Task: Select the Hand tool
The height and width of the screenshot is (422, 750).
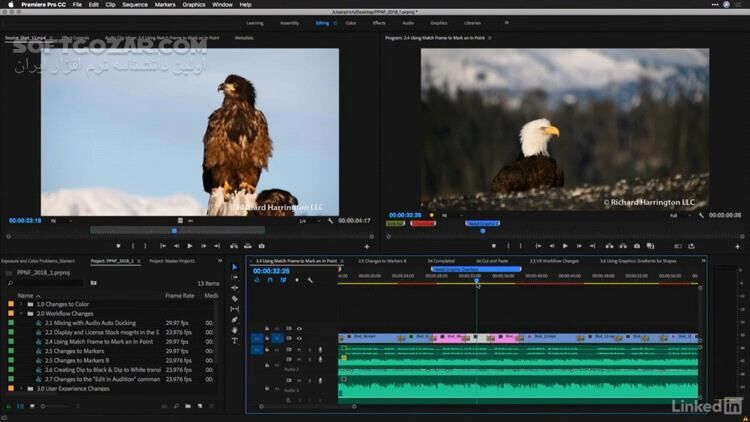Action: pos(234,330)
